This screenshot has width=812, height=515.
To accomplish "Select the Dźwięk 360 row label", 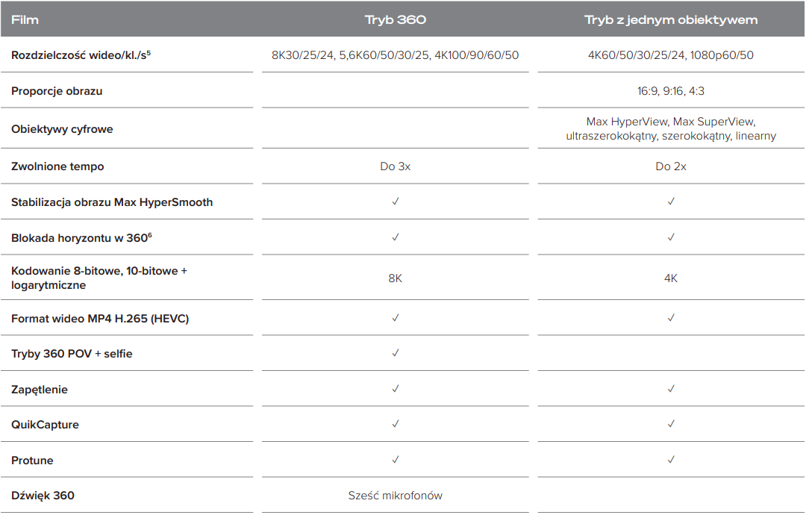I will [43, 496].
